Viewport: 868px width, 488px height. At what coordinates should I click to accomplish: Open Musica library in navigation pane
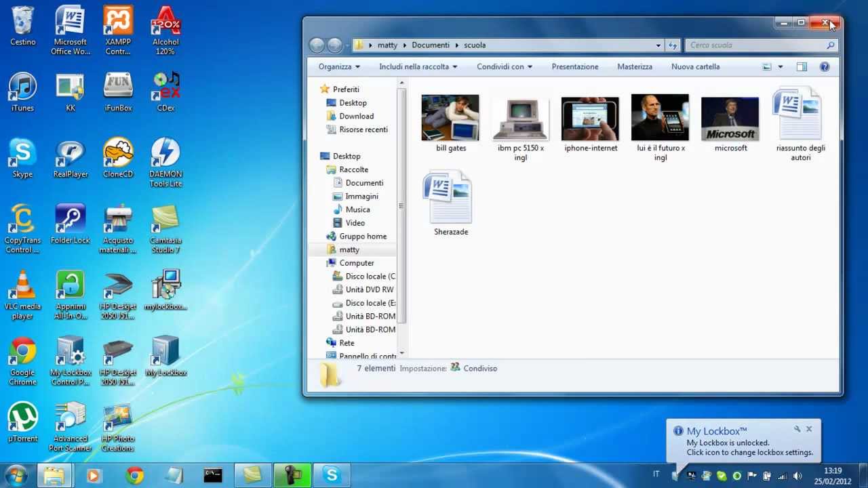[357, 209]
